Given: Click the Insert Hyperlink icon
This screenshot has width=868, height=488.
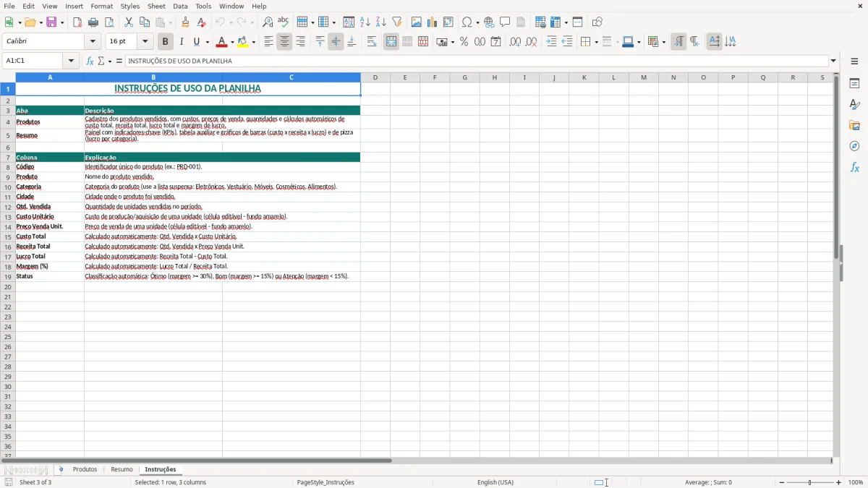Looking at the screenshot, I should click(489, 22).
